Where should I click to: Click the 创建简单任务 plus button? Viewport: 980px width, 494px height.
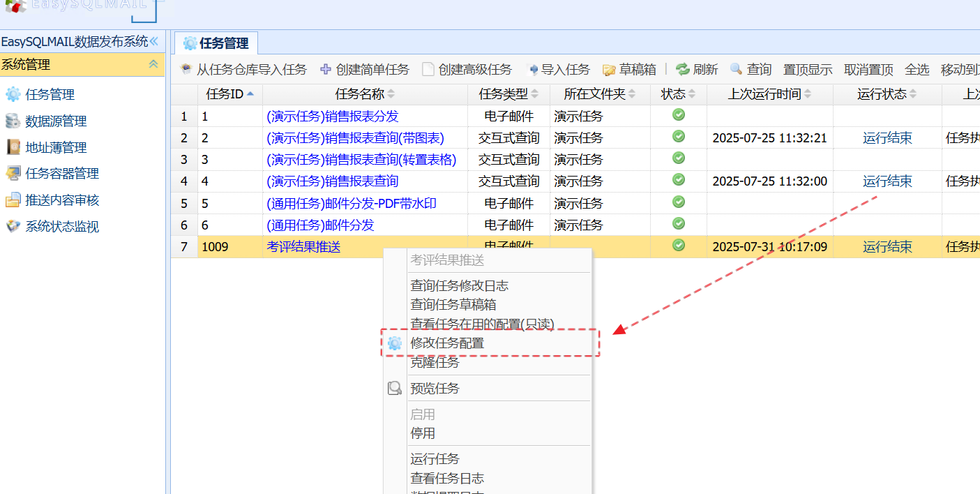pos(364,70)
